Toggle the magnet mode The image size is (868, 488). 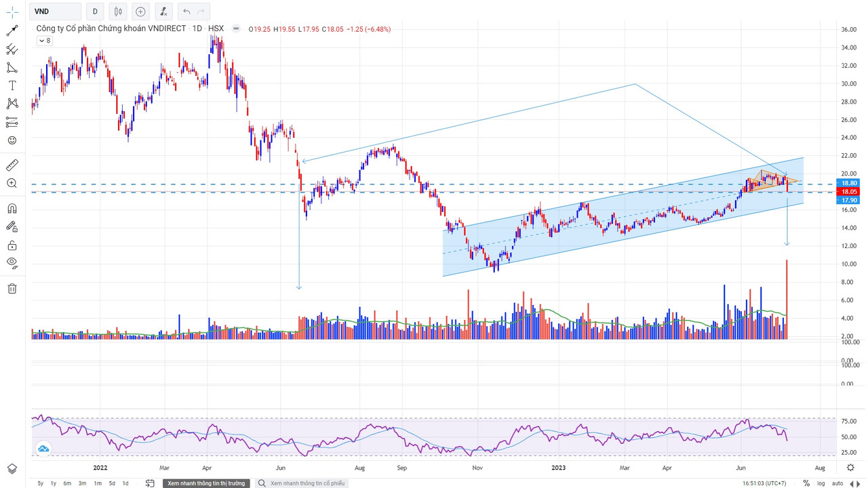click(x=12, y=208)
